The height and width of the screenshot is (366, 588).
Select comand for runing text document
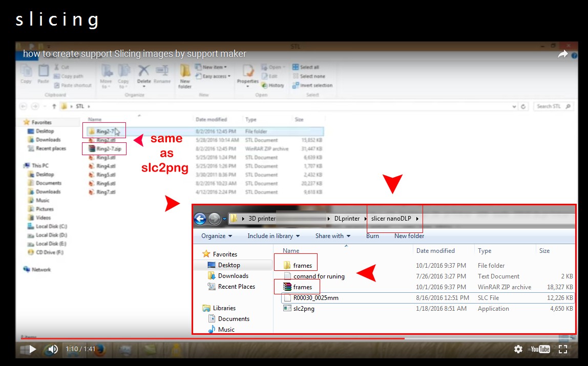pyautogui.click(x=314, y=276)
